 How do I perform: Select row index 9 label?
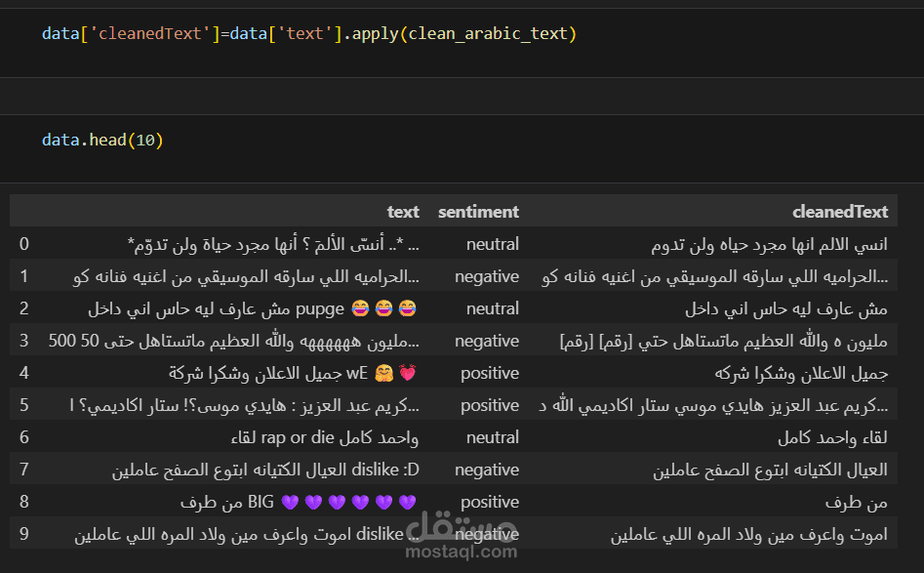[x=24, y=534]
